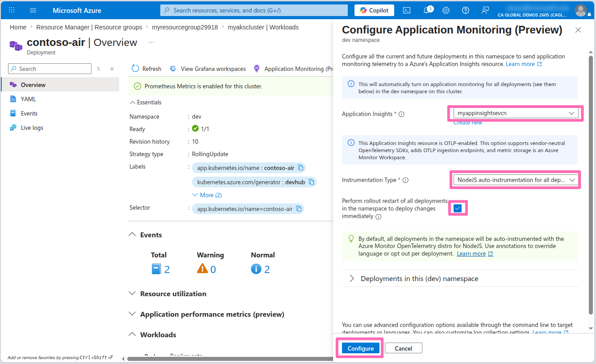Image resolution: width=596 pixels, height=364 pixels.
Task: Open Learn more link in the green tip
Action: tap(475, 253)
